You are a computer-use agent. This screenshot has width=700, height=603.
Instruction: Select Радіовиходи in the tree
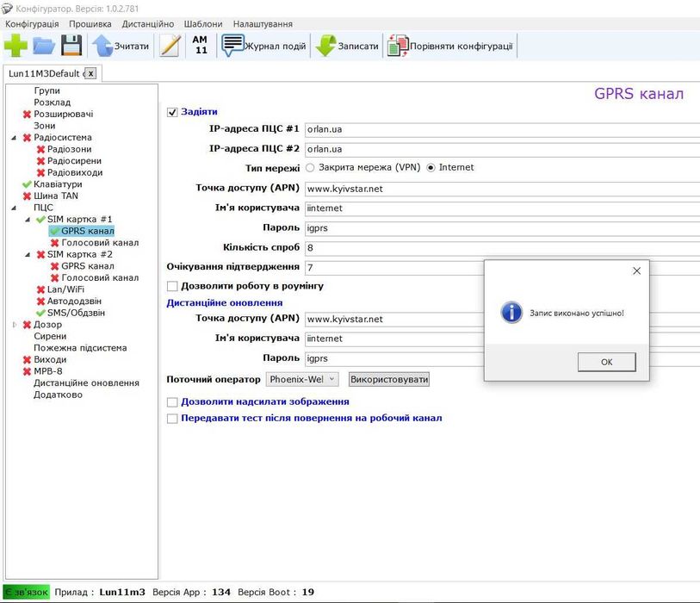pos(75,172)
